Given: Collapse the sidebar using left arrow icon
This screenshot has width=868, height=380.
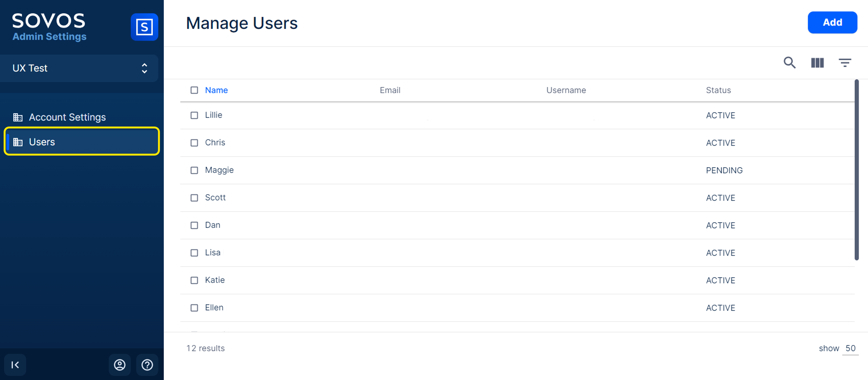Looking at the screenshot, I should click(15, 364).
